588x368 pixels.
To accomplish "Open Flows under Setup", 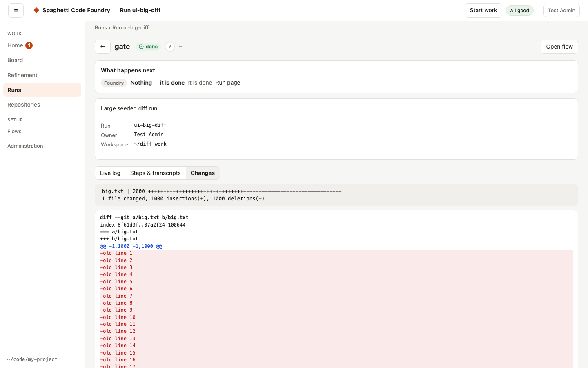I will click(x=42, y=132).
